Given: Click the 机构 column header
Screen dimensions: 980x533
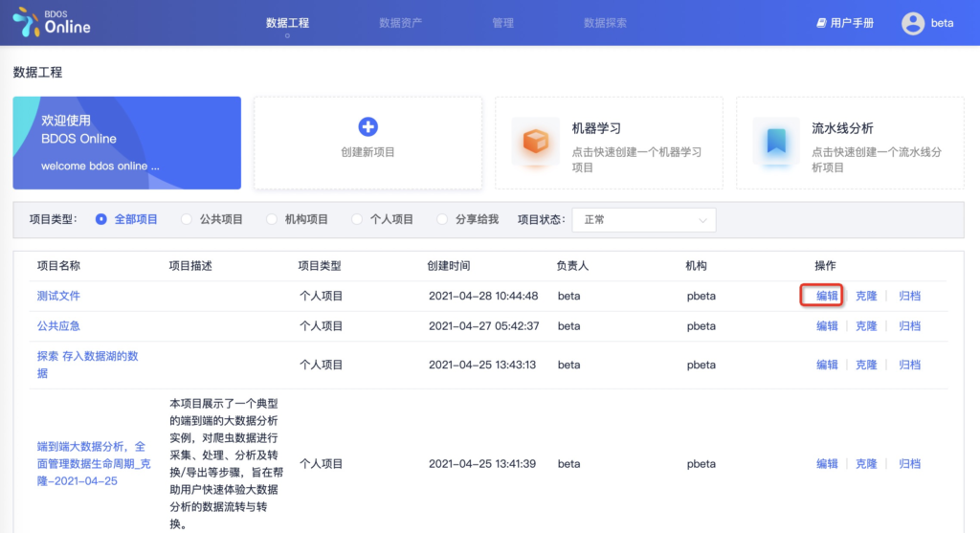Looking at the screenshot, I should (x=697, y=266).
